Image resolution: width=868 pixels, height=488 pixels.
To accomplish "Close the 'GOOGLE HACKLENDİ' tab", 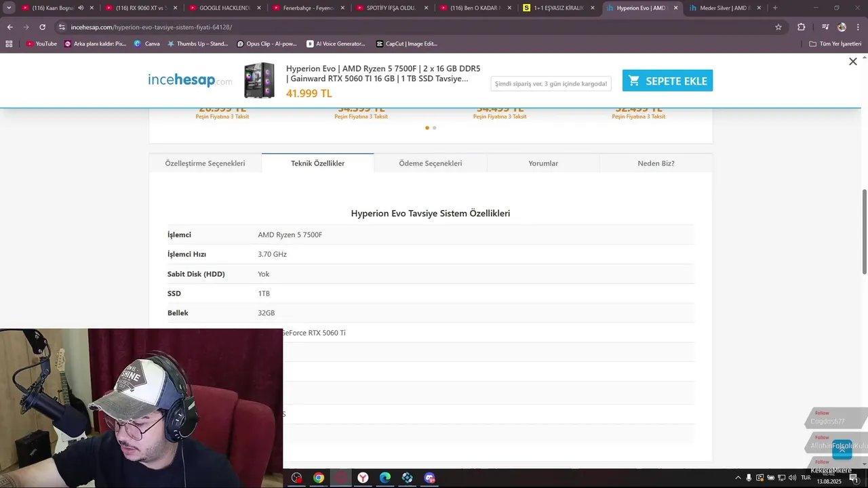I will point(258,8).
